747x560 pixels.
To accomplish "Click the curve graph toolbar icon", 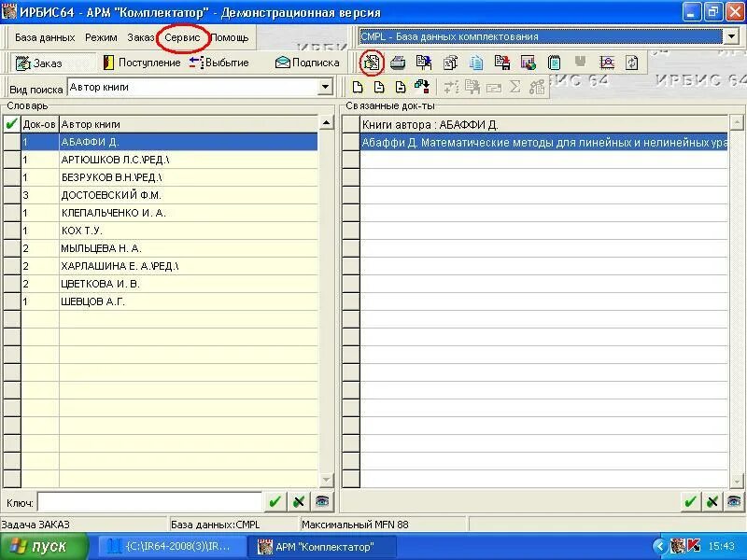I will pyautogui.click(x=606, y=63).
